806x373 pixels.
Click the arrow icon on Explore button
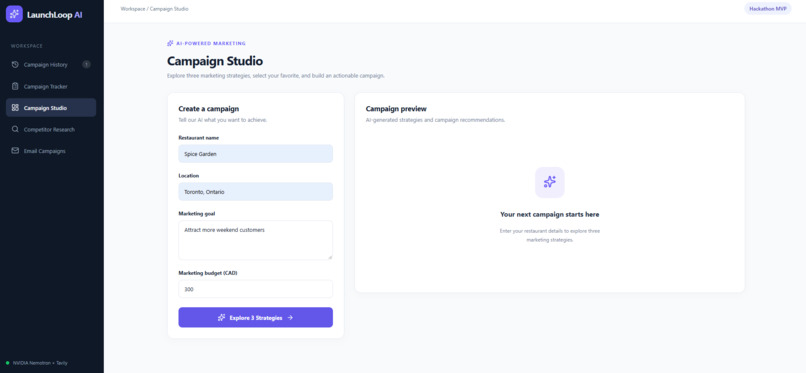(x=290, y=318)
